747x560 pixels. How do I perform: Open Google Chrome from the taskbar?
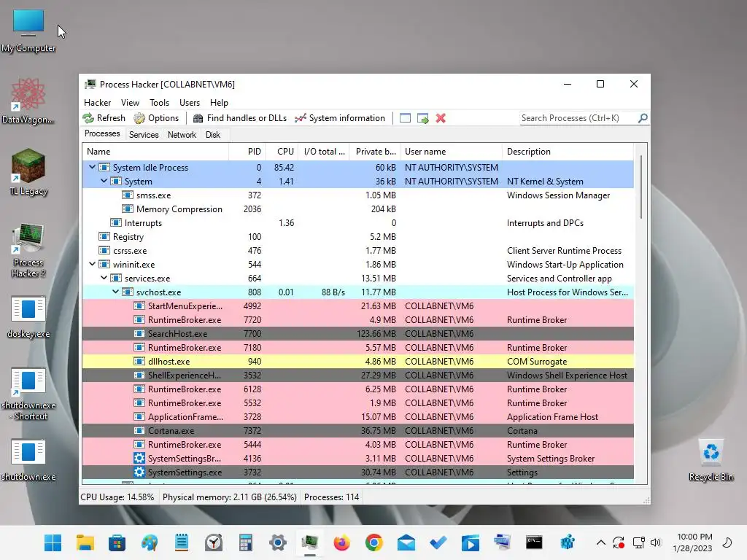pos(374,542)
